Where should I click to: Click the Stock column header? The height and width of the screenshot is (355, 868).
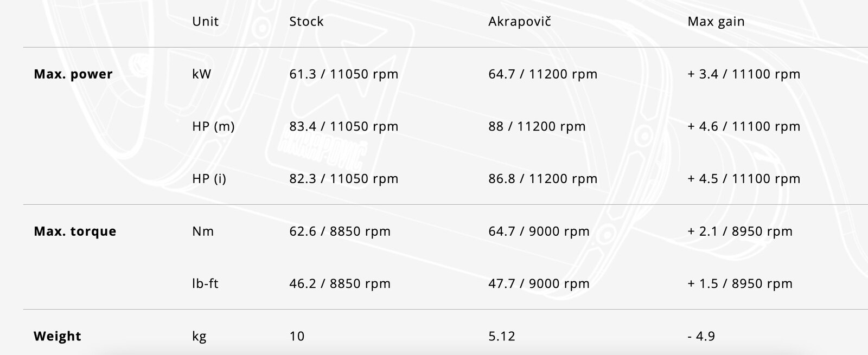pyautogui.click(x=306, y=22)
